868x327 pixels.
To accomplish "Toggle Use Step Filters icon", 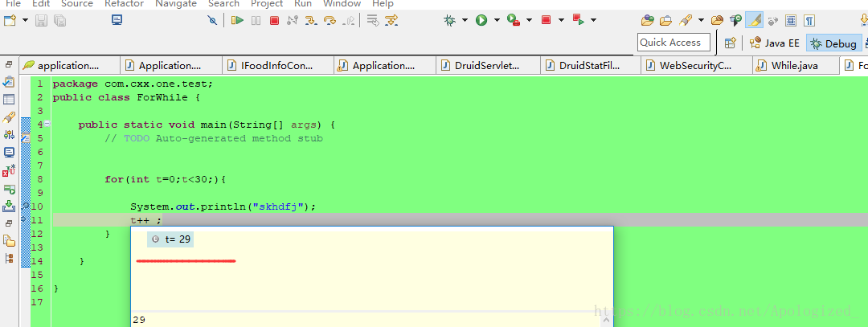I will pyautogui.click(x=392, y=20).
